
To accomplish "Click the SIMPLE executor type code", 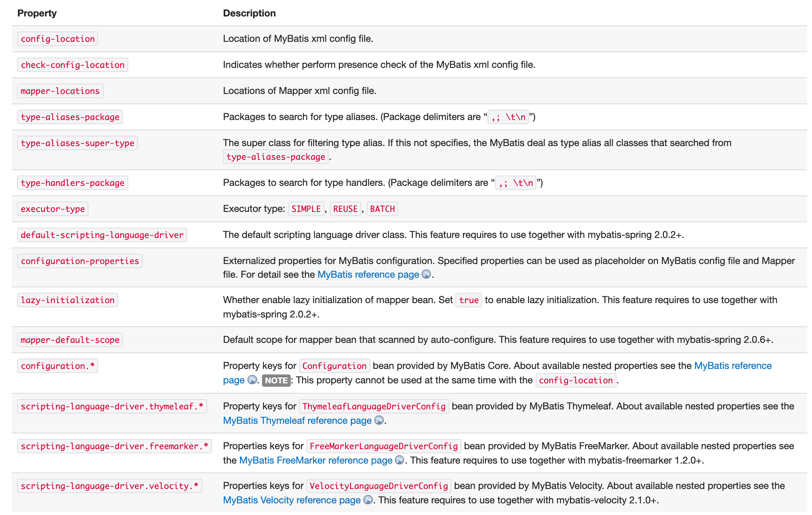I will tap(306, 209).
